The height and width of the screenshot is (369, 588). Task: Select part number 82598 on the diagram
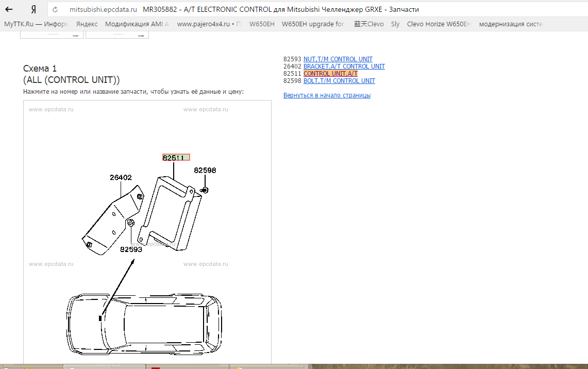(x=205, y=170)
